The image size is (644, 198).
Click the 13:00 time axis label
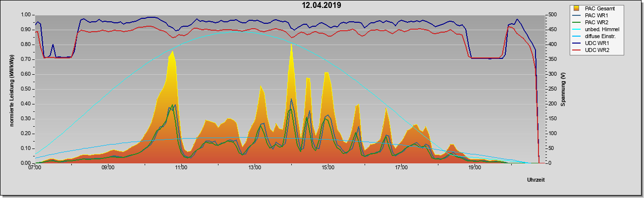[255, 168]
